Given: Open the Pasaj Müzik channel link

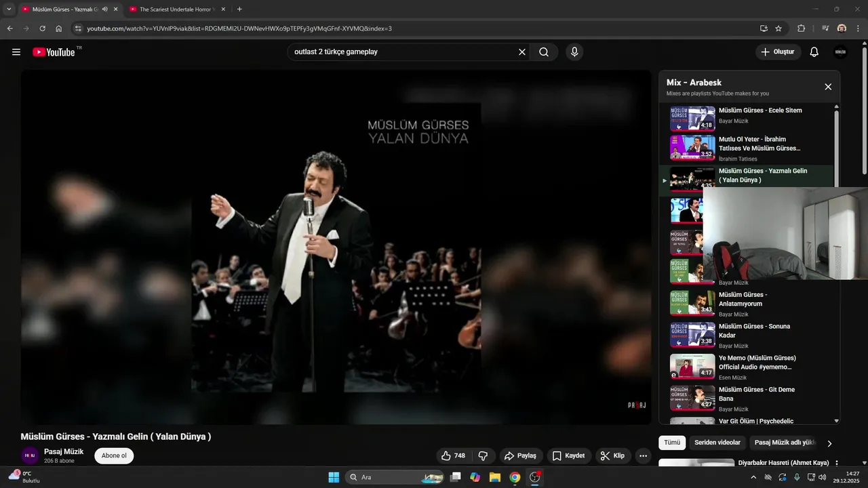Looking at the screenshot, I should click(x=64, y=451).
